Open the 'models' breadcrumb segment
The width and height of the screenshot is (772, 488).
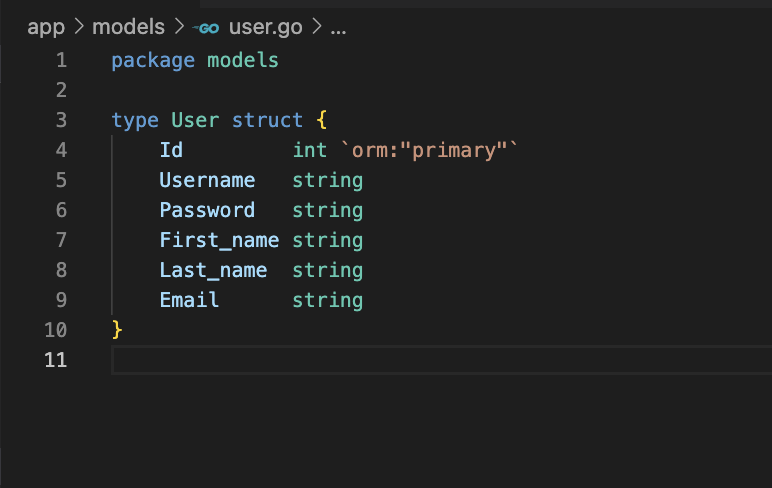(129, 27)
